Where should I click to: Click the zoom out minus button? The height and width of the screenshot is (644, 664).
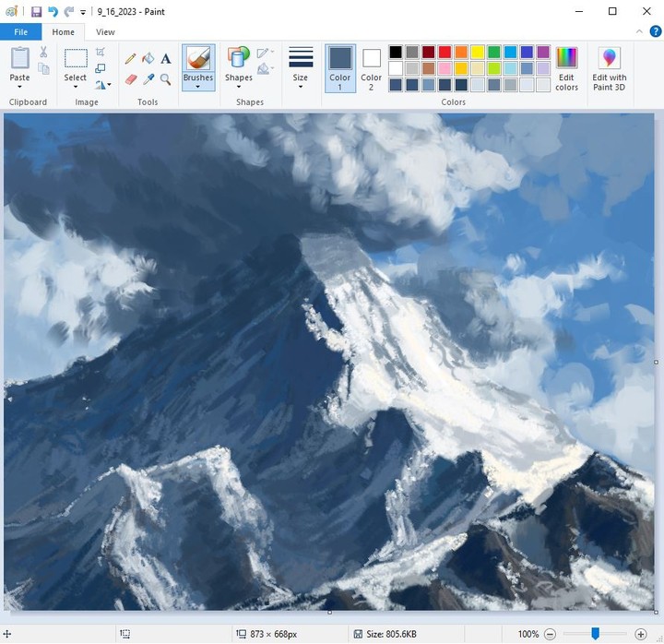click(550, 634)
